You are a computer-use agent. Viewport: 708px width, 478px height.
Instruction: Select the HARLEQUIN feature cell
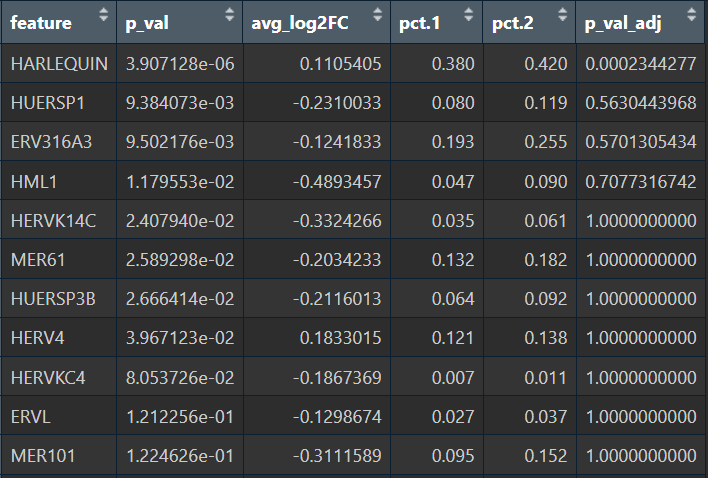point(59,64)
